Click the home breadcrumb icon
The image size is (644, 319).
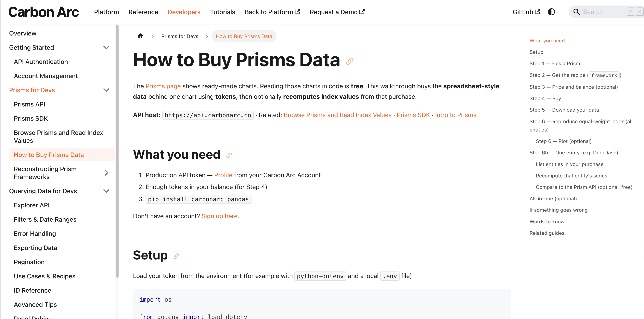pyautogui.click(x=140, y=36)
